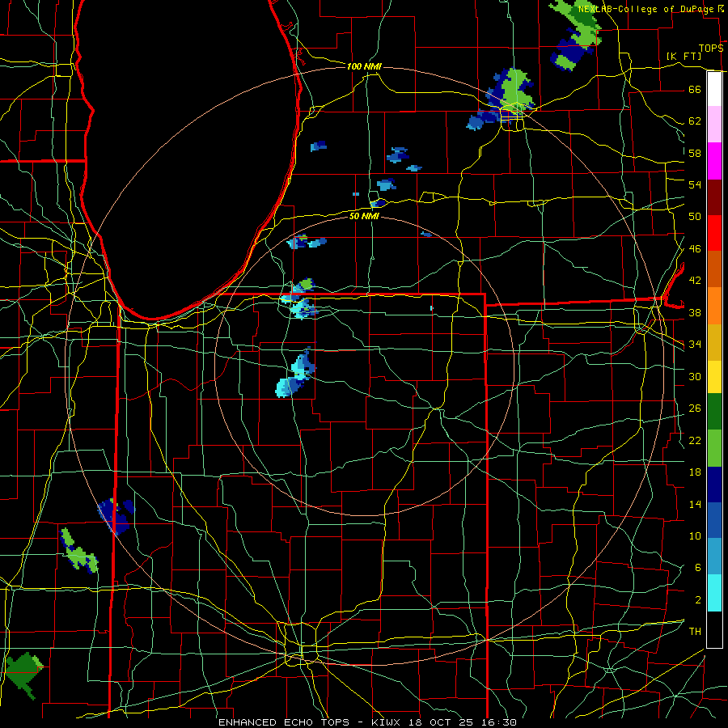Click the "14" scale value
This screenshot has width=728, height=728.
click(x=695, y=504)
